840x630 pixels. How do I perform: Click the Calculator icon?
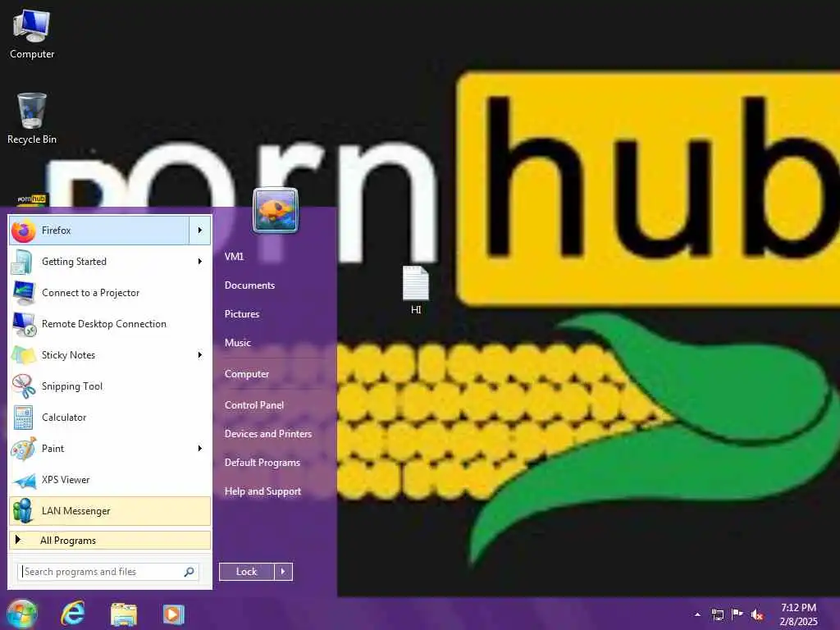(24, 418)
